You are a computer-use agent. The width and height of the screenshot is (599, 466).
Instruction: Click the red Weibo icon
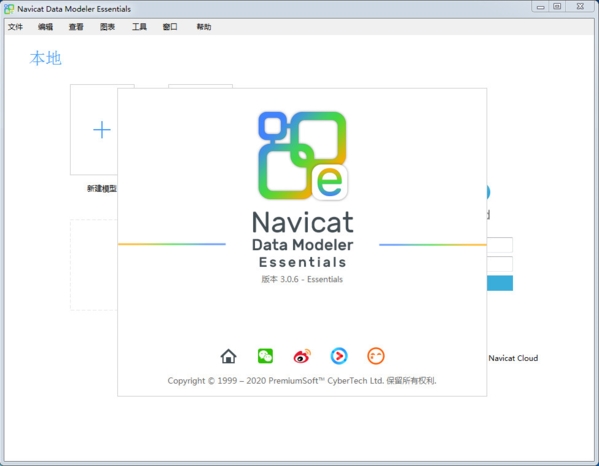pyautogui.click(x=302, y=356)
